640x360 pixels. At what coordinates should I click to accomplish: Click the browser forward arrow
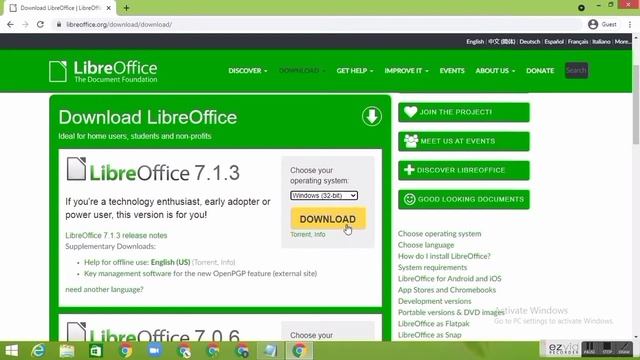[25, 24]
